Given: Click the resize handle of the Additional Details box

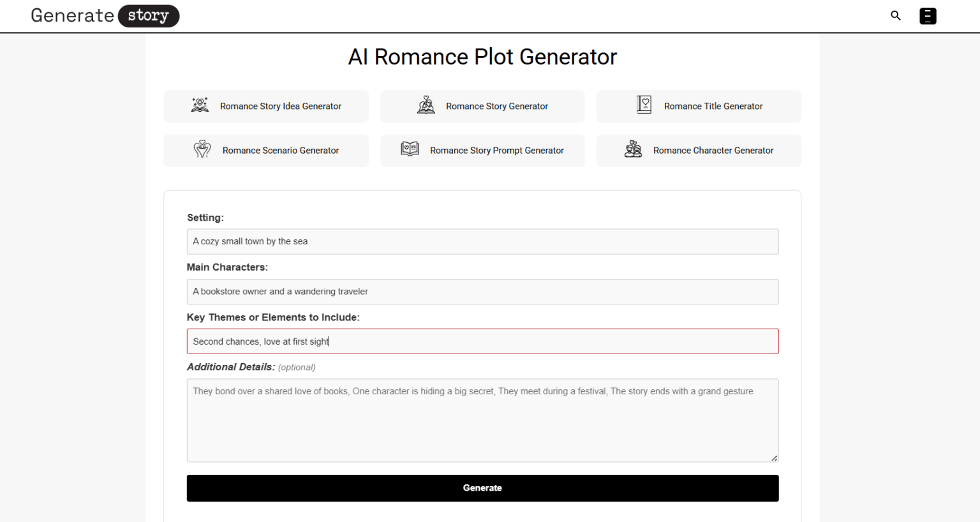Looking at the screenshot, I should coord(774,456).
